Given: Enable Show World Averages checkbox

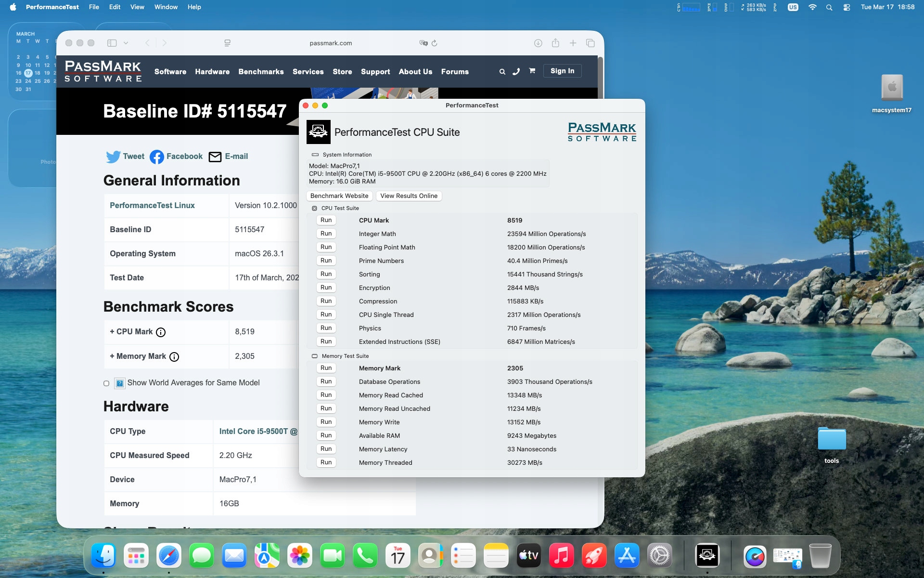Looking at the screenshot, I should click(106, 383).
